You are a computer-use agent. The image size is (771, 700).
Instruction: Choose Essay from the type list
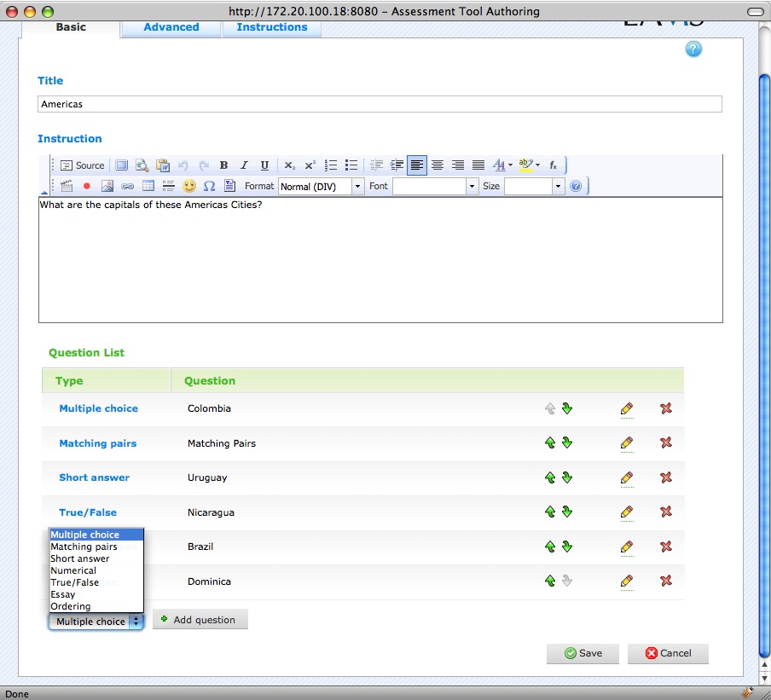(96, 594)
